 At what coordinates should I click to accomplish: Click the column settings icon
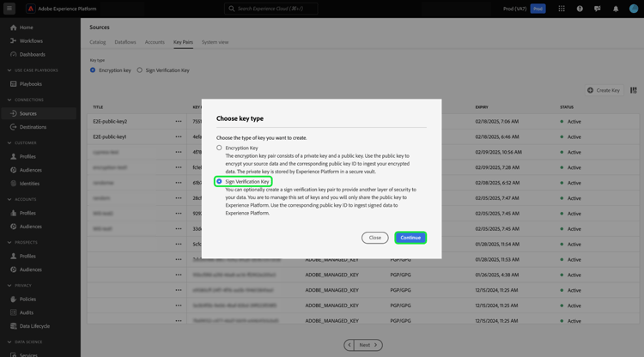pos(634,90)
